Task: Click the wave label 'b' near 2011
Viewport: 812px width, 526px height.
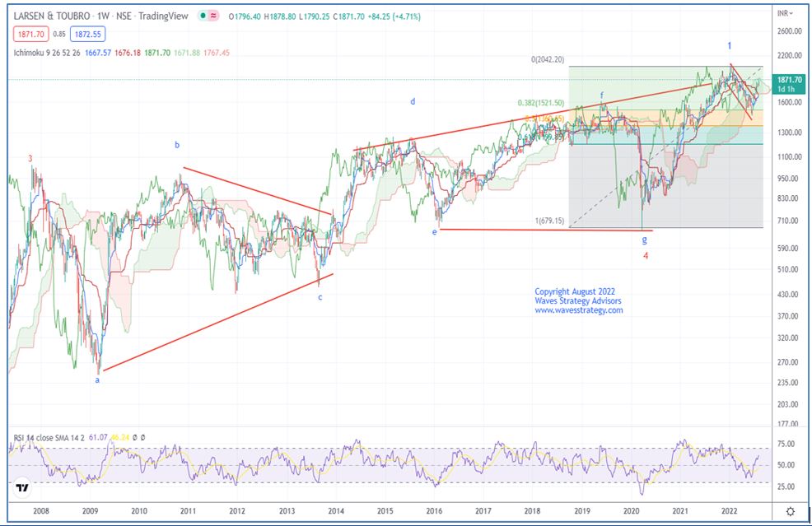Action: (177, 145)
